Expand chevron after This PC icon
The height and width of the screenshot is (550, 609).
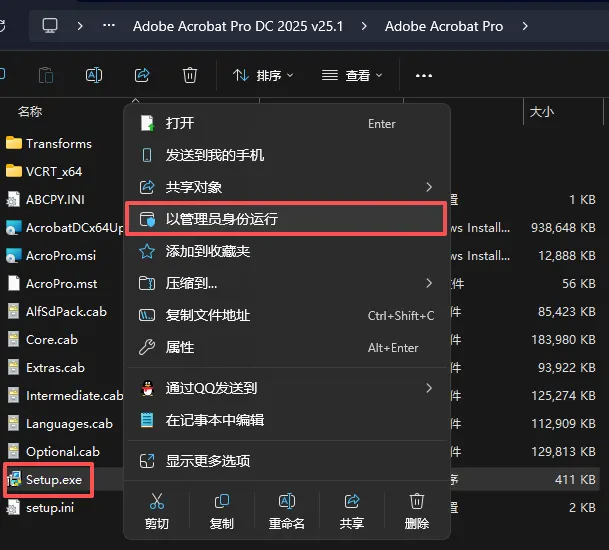[x=80, y=26]
